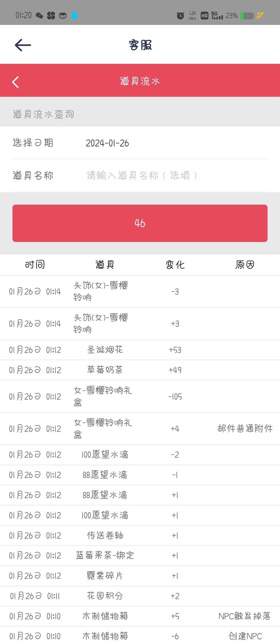
Task: Tap the WeChat icon in status bar
Action: (39, 16)
